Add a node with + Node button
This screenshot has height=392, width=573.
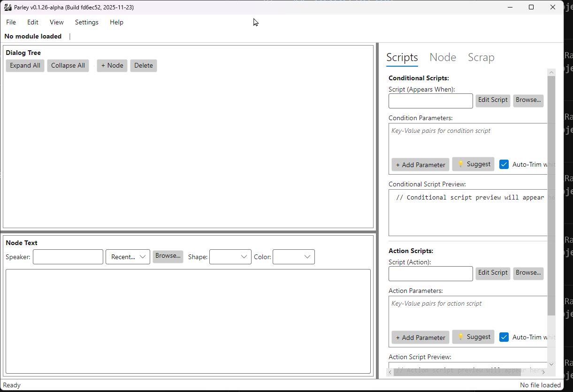(112, 66)
